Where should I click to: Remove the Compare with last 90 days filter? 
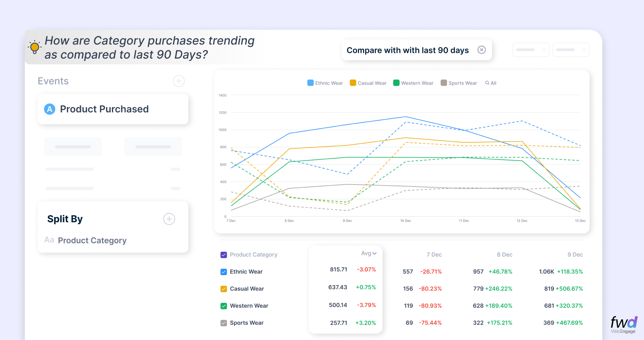pyautogui.click(x=481, y=50)
